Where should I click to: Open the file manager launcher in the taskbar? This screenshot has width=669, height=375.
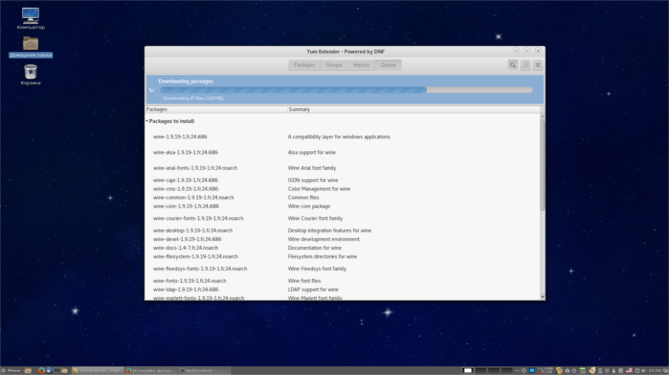64,370
